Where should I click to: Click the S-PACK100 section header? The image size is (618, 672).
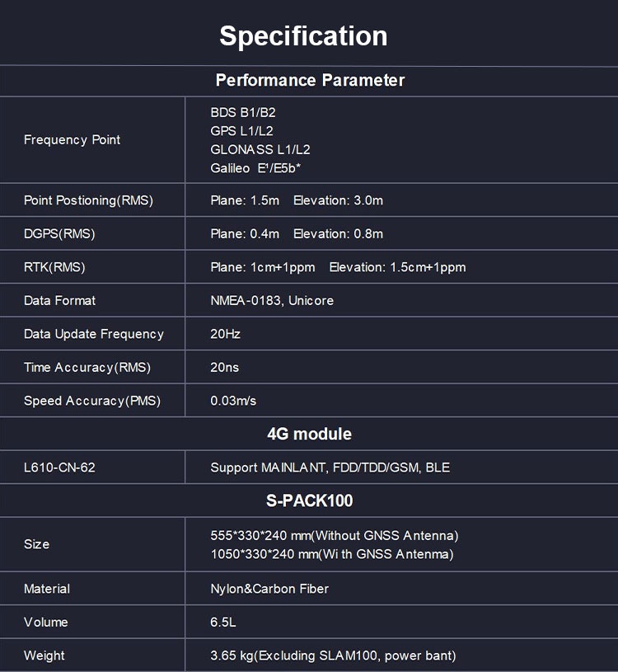click(309, 500)
